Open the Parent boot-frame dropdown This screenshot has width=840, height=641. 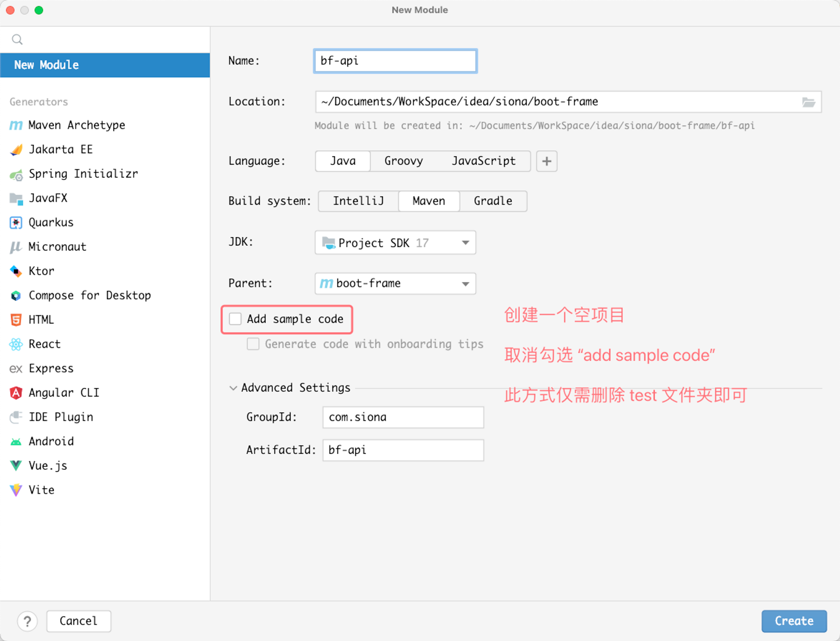coord(395,284)
